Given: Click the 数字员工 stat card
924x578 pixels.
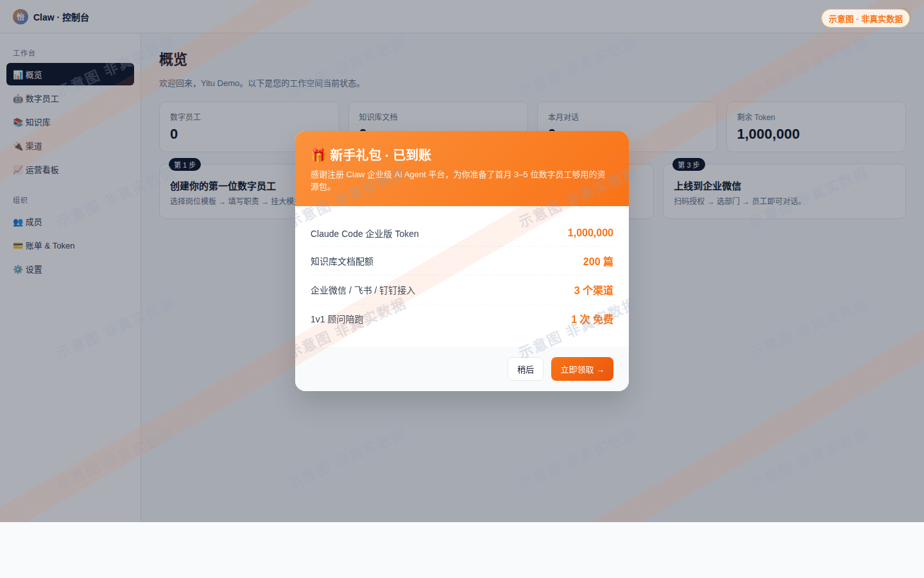Looking at the screenshot, I should pyautogui.click(x=249, y=127).
